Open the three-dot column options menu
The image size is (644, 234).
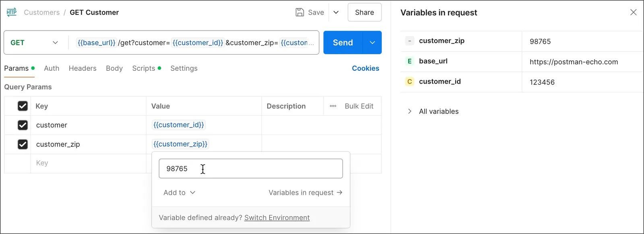pyautogui.click(x=333, y=106)
